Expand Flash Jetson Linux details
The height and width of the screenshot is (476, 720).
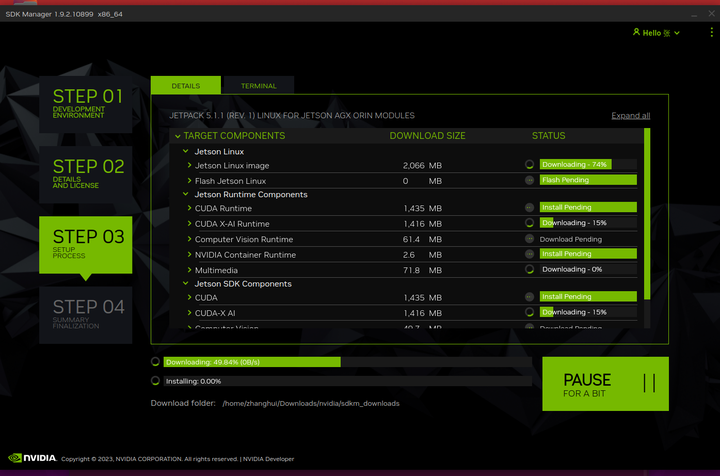click(x=189, y=180)
